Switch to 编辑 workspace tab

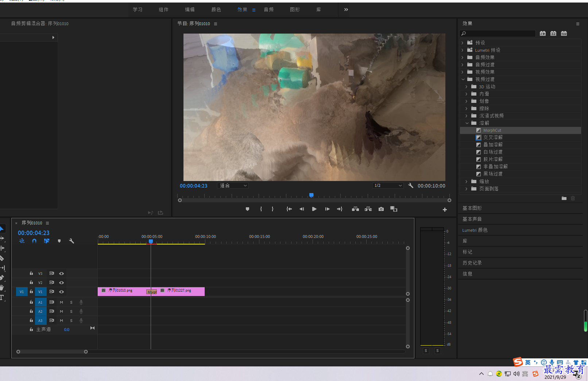click(x=190, y=9)
